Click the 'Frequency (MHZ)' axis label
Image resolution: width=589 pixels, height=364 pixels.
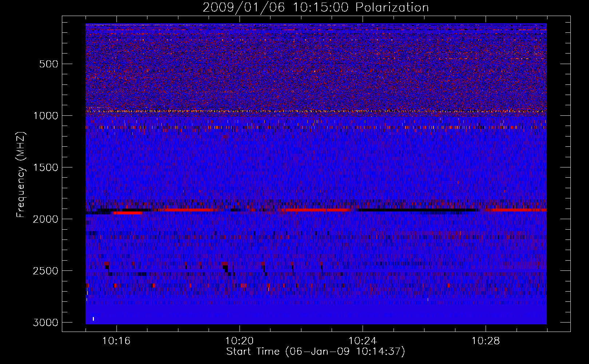(21, 175)
